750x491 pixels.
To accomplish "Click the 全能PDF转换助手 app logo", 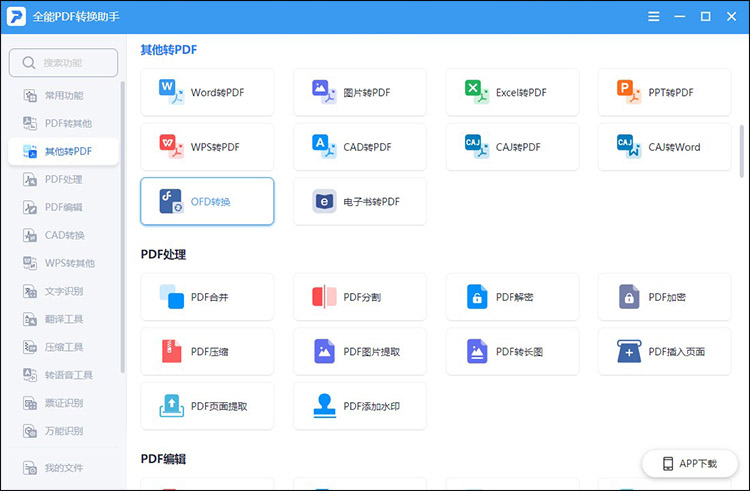I will click(16, 17).
